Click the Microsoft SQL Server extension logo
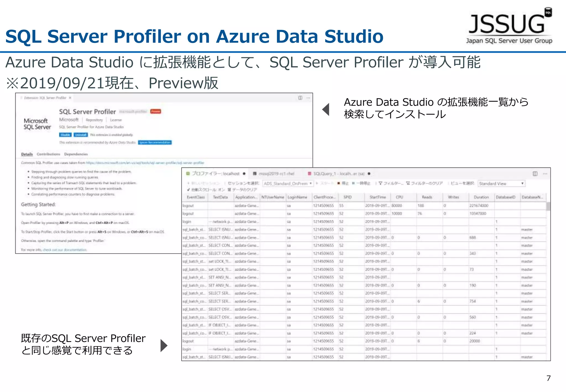This screenshot has height=392, width=566. [x=37, y=124]
